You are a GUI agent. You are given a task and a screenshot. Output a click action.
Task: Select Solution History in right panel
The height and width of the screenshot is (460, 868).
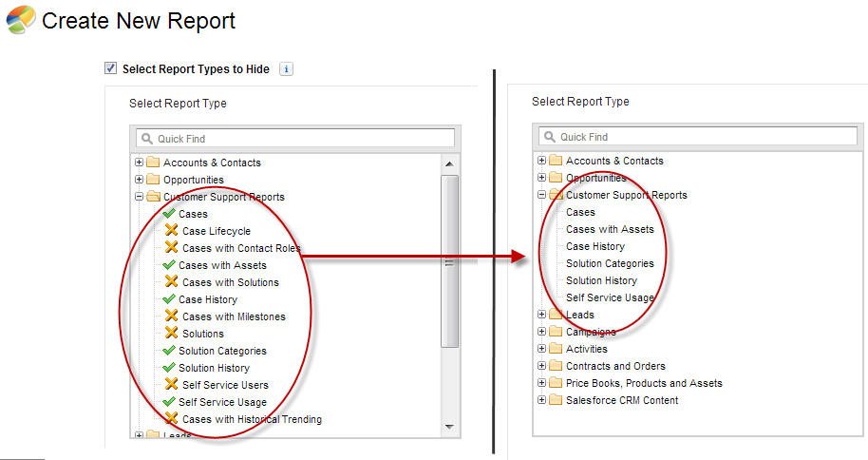click(x=602, y=281)
